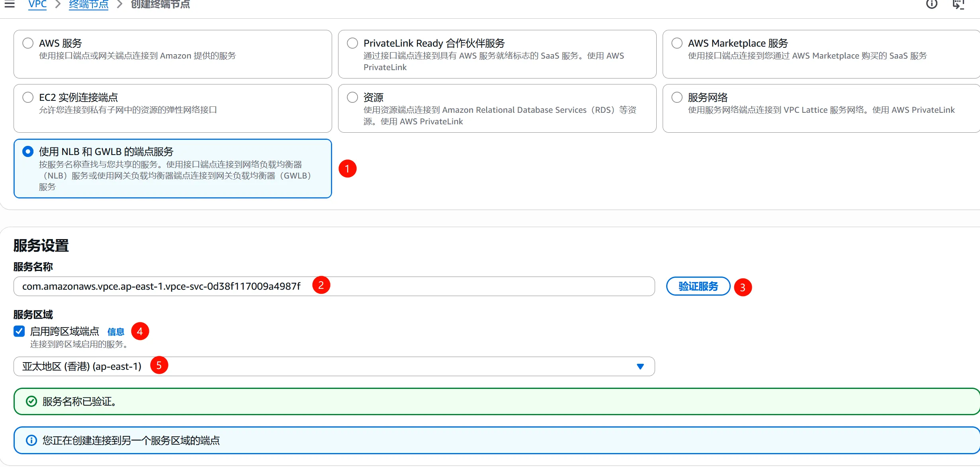Navigate to 终端节点 breadcrumb

[88, 4]
